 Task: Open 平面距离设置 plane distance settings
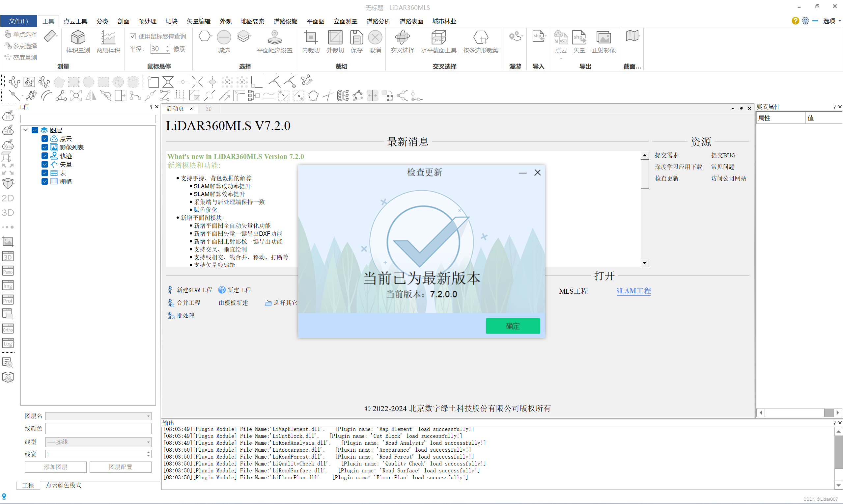[x=274, y=42]
